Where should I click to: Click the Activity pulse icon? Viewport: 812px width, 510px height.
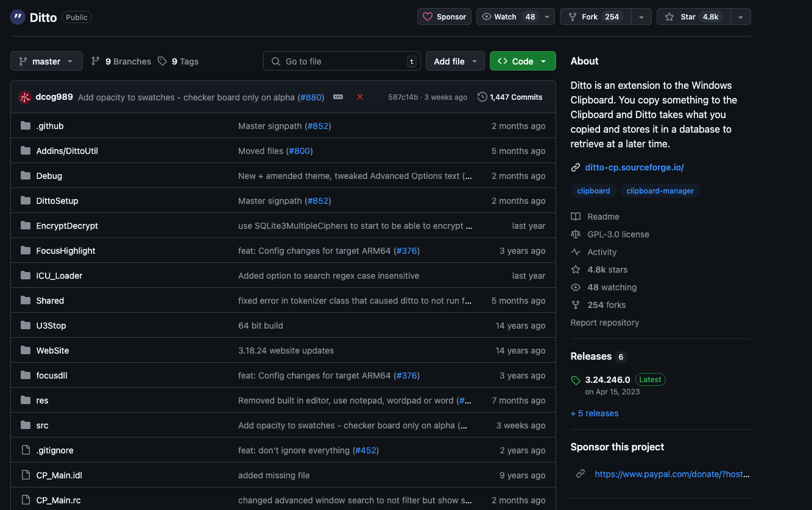576,252
